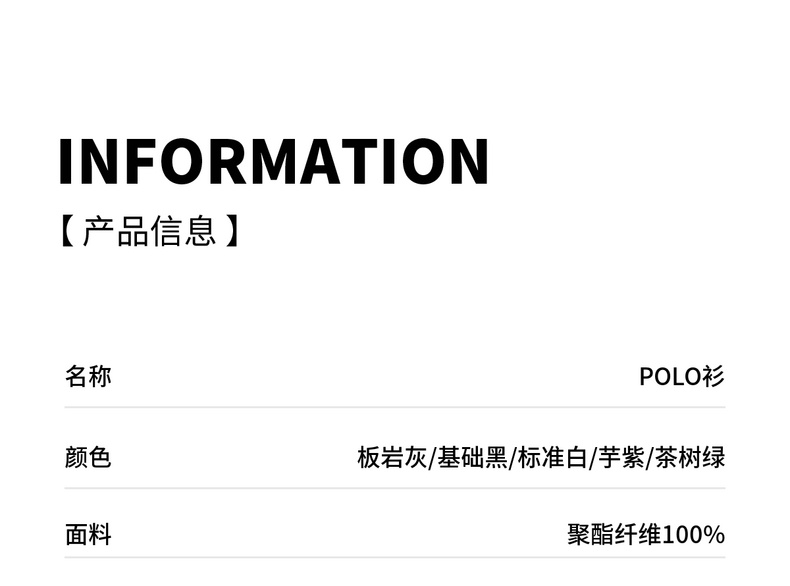Click the divider line under 面料 row

[x=395, y=558]
